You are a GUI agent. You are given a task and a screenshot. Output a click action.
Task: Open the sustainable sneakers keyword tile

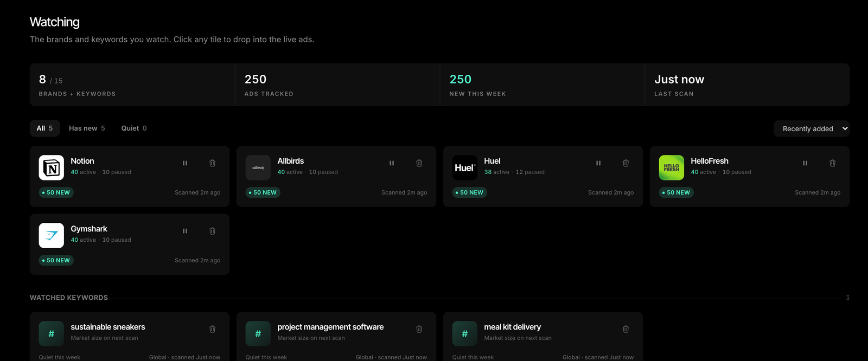(x=130, y=337)
